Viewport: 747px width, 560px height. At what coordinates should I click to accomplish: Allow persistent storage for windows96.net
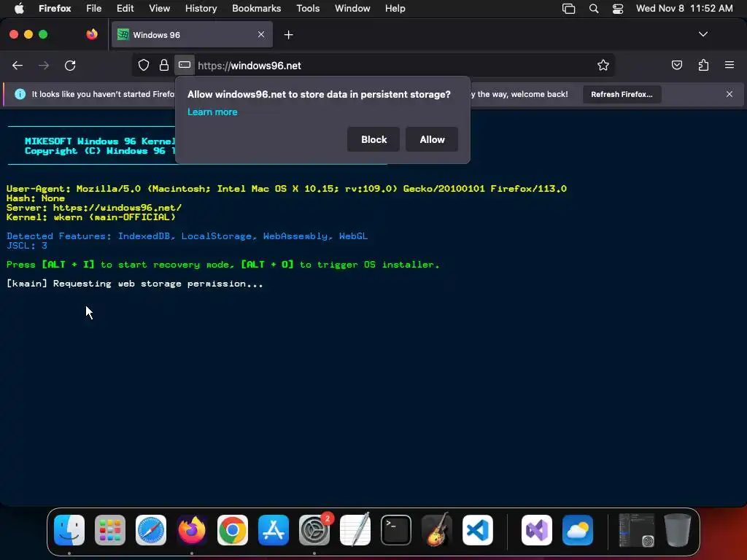pos(432,139)
